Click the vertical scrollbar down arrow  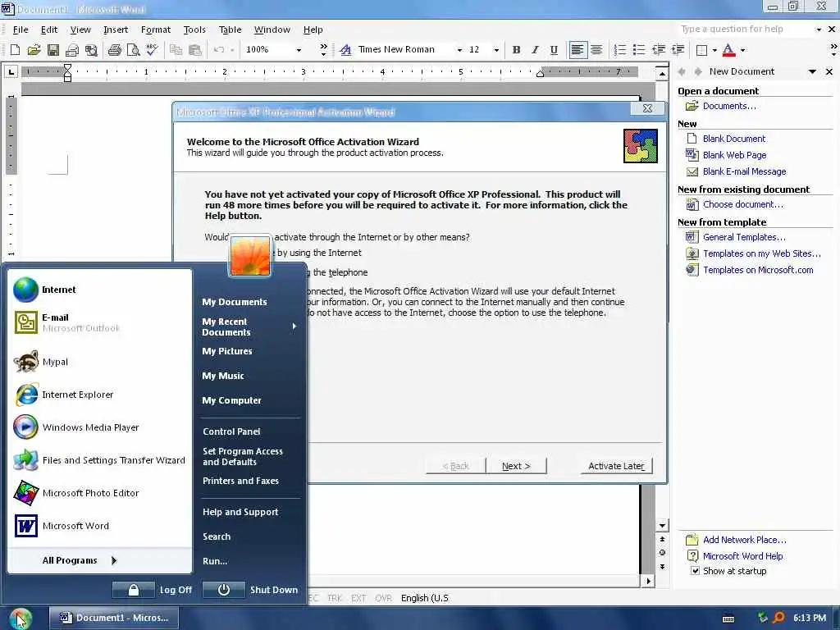[662, 526]
